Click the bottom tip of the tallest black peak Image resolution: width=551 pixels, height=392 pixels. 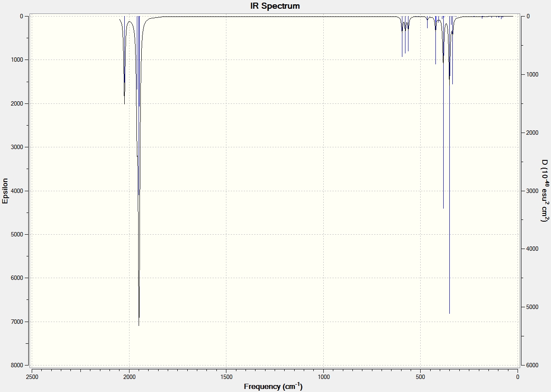(139, 326)
